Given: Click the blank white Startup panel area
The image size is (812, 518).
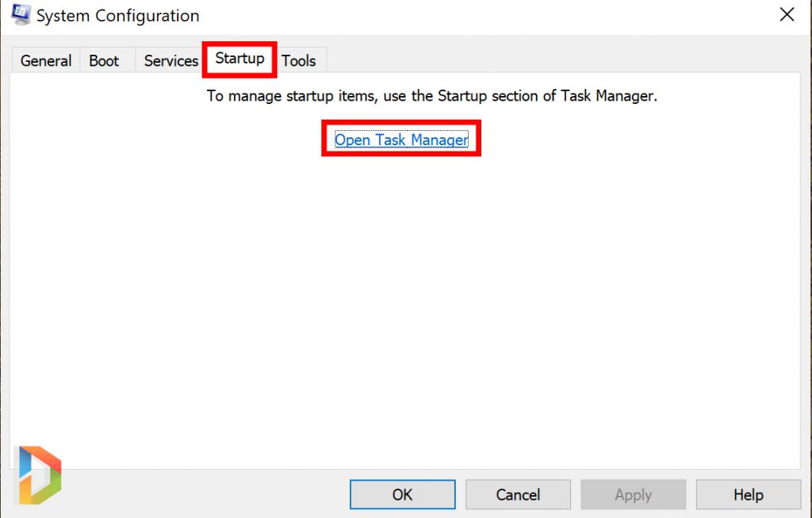Looking at the screenshot, I should click(x=404, y=301).
